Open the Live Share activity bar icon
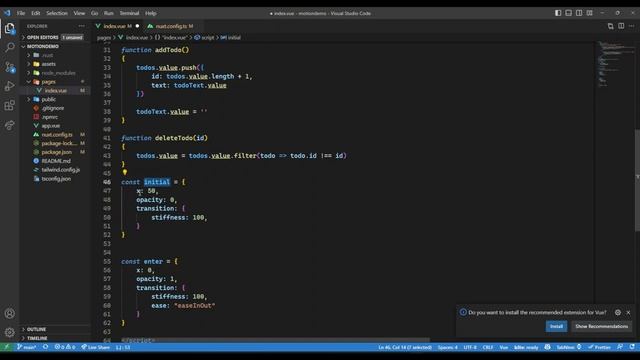640x360 pixels. [9, 125]
